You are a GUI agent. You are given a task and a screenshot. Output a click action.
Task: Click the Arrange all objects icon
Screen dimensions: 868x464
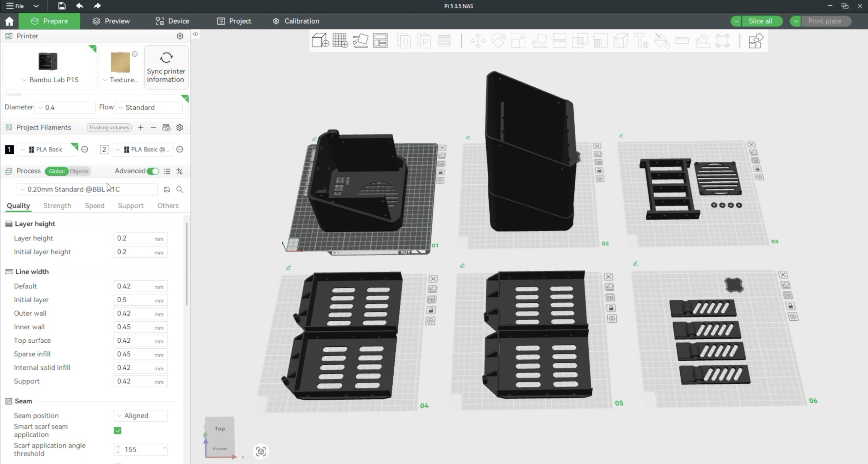click(x=380, y=41)
